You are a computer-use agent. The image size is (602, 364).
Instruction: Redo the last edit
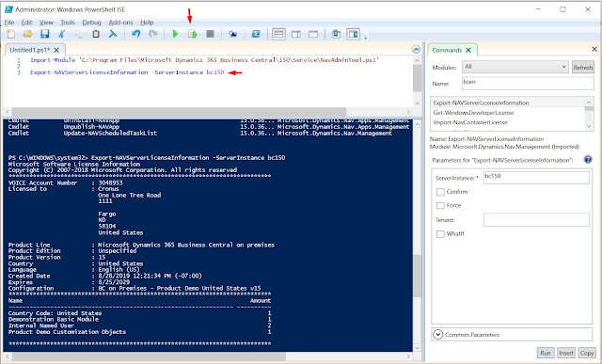tap(152, 34)
